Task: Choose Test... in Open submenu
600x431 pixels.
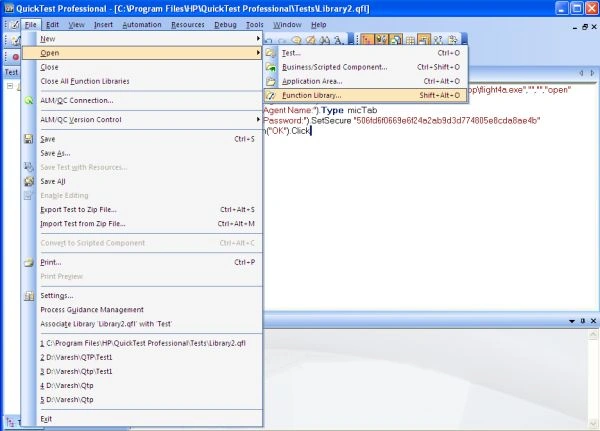Action: click(x=365, y=53)
